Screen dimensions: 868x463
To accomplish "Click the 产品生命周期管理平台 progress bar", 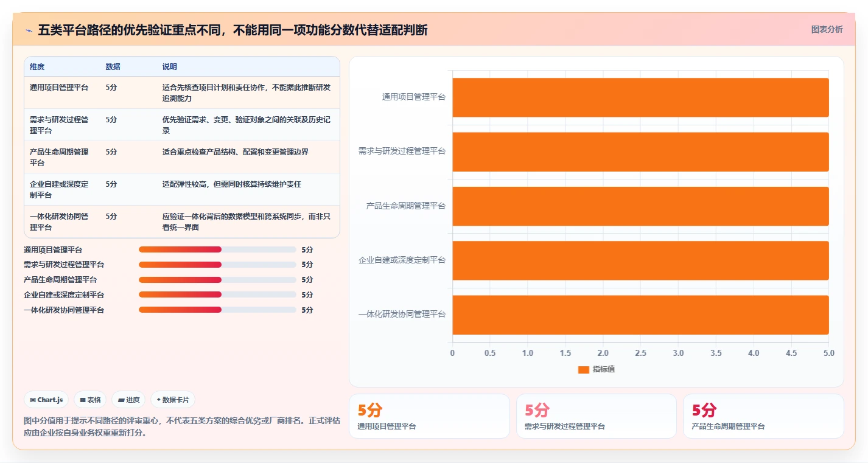I will 217,280.
